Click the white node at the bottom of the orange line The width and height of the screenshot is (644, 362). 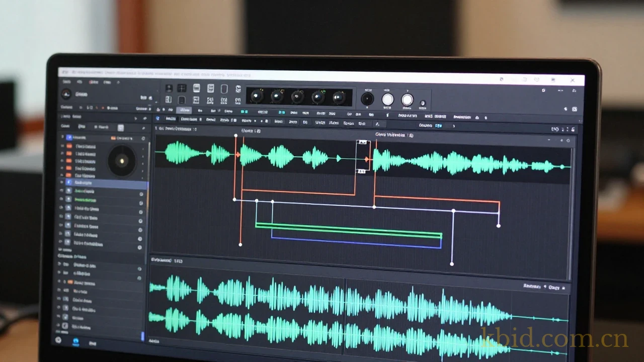point(240,245)
